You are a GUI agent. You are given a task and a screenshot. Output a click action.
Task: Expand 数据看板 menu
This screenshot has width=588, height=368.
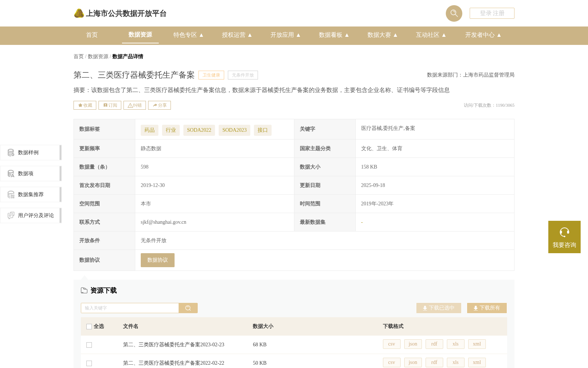pyautogui.click(x=334, y=35)
